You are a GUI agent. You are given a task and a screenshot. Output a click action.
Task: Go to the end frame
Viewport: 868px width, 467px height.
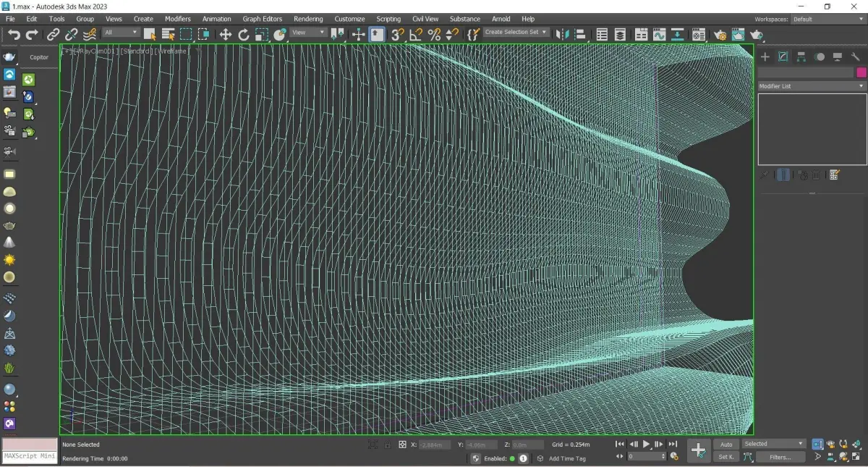tap(673, 444)
